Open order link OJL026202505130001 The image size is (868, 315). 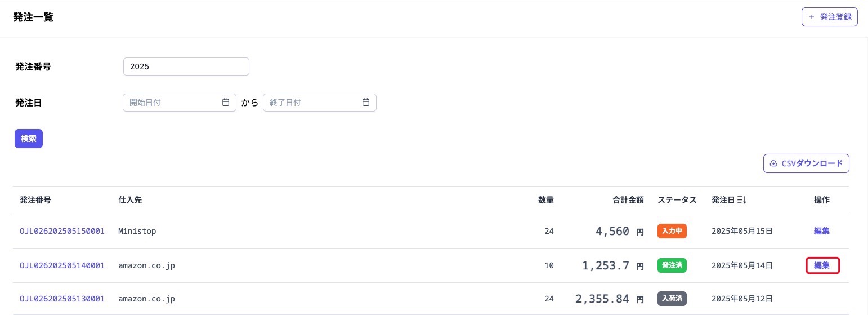62,299
